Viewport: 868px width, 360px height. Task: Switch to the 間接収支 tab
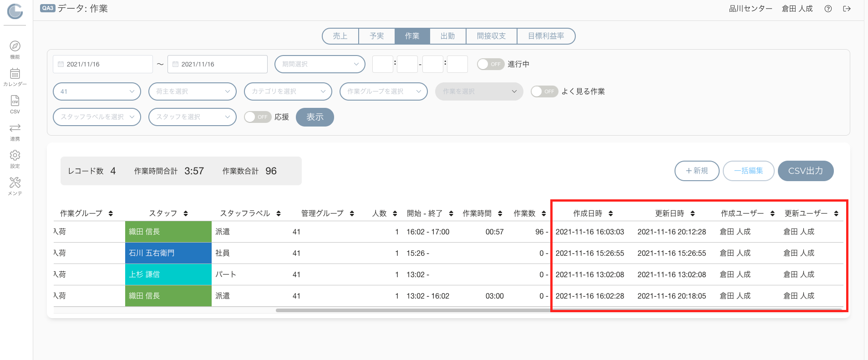tap(491, 36)
